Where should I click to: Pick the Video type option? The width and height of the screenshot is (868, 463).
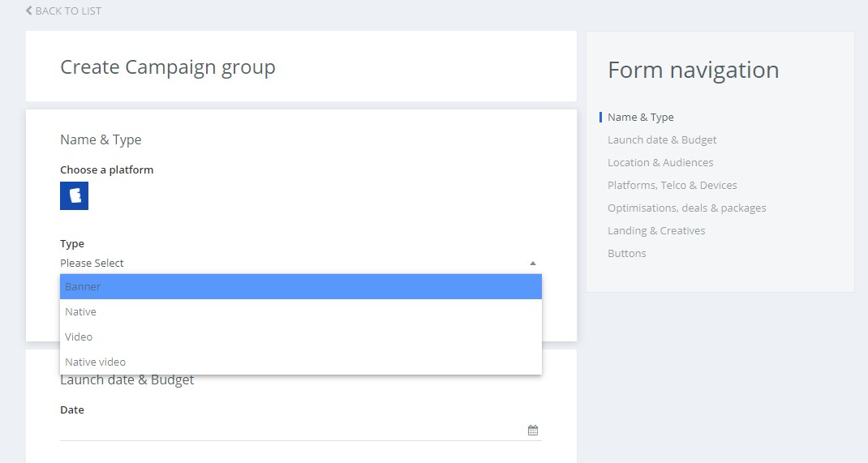click(x=301, y=337)
